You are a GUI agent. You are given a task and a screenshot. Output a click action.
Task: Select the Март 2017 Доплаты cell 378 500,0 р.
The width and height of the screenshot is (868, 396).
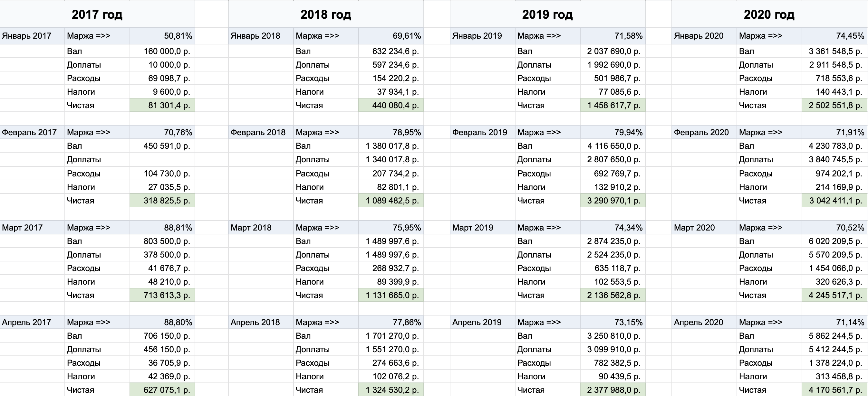click(162, 255)
